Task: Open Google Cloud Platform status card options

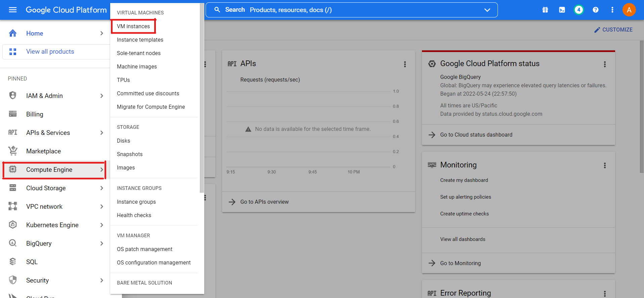Action: [605, 64]
